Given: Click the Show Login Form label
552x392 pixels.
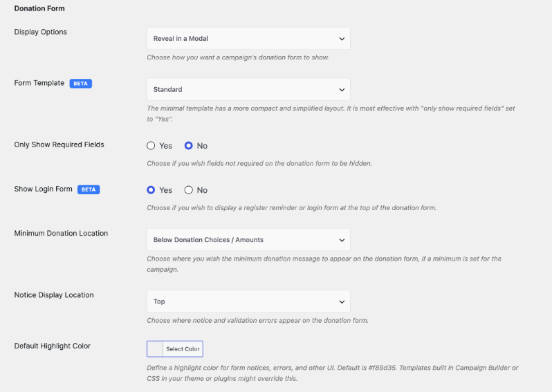Looking at the screenshot, I should 44,189.
